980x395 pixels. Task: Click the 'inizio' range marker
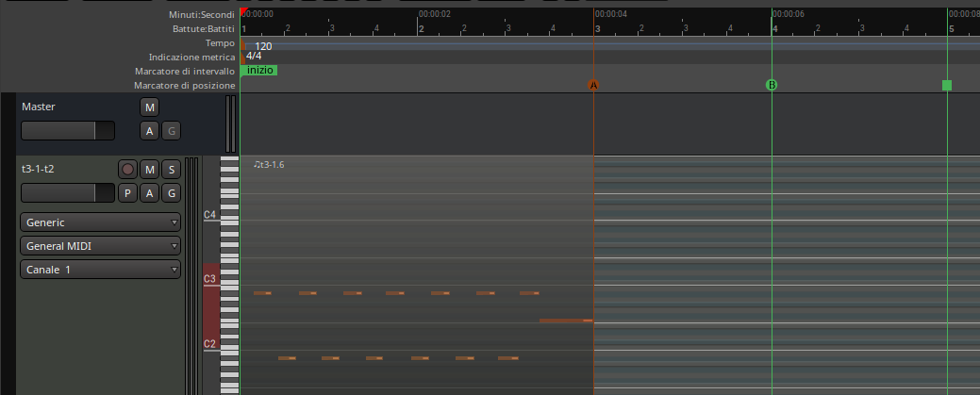(259, 71)
